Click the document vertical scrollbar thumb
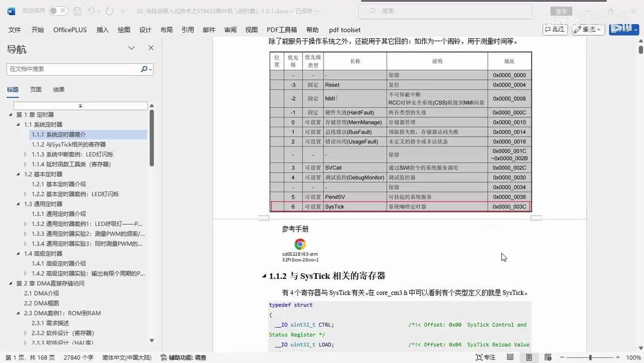 point(640,50)
